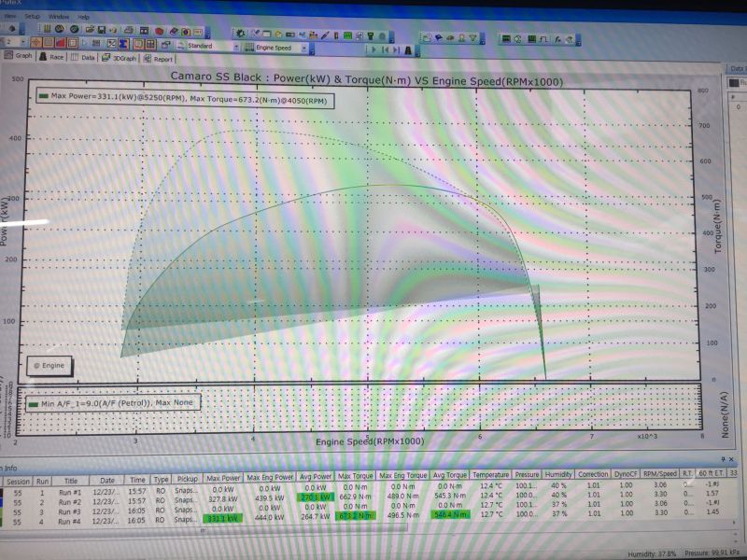Click the run info table horizontal scrollbar
This screenshot has height=560, width=747.
(x=204, y=530)
